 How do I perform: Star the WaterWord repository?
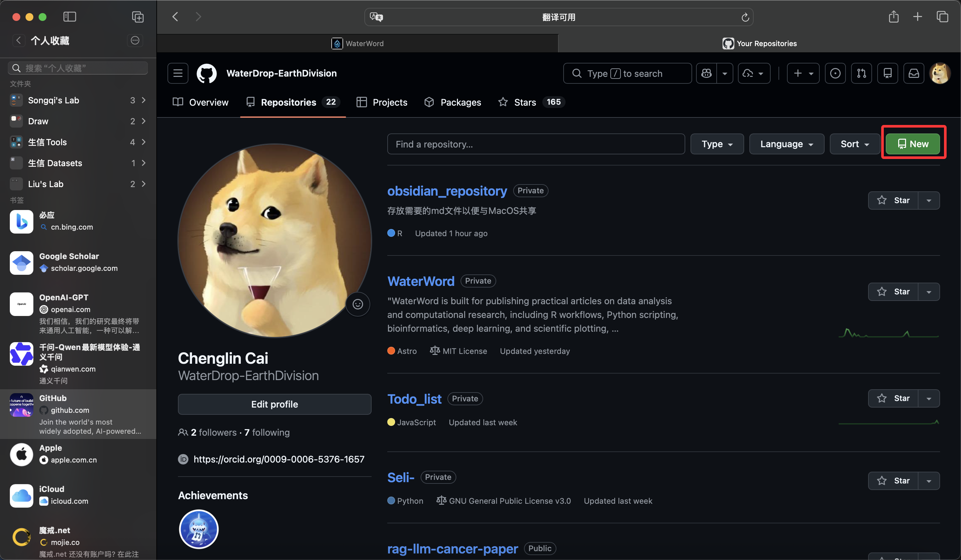point(893,291)
